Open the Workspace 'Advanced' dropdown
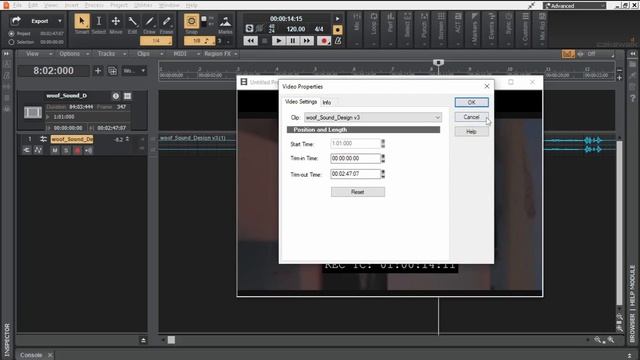 point(575,6)
